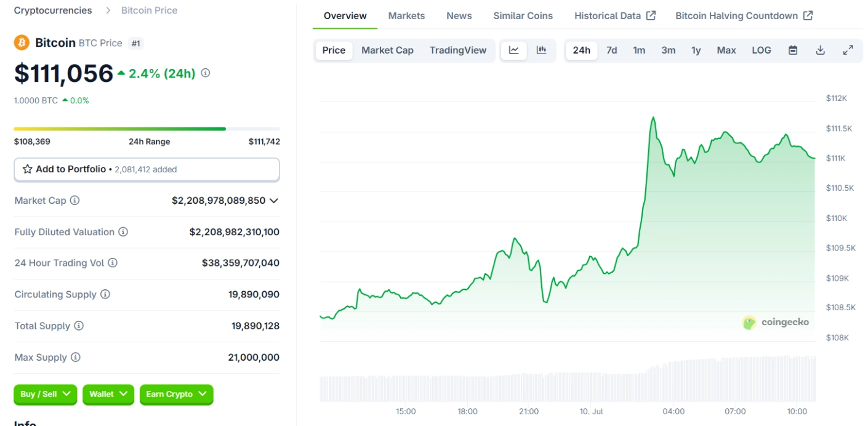Toggle LOG scale on chart
Image resolution: width=868 pixels, height=426 pixels.
(762, 50)
